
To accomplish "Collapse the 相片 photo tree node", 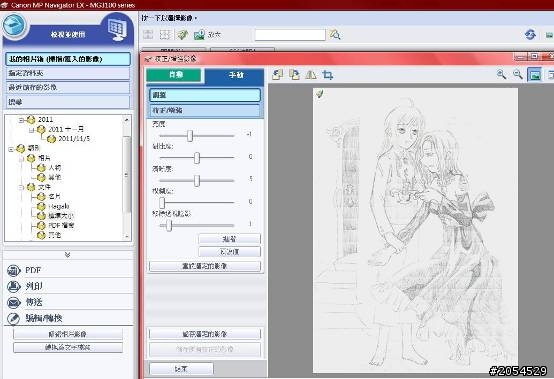I will 21,159.
